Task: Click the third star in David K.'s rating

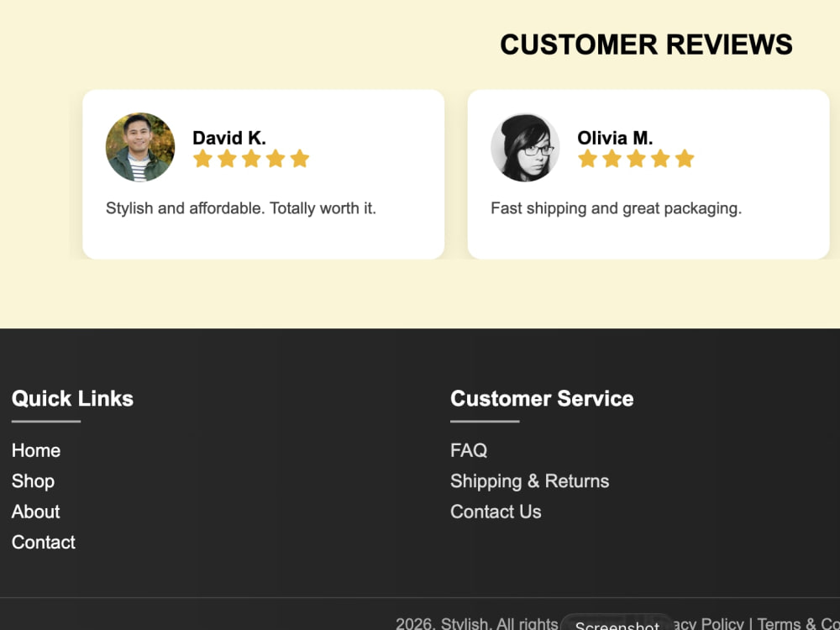Action: [251, 159]
